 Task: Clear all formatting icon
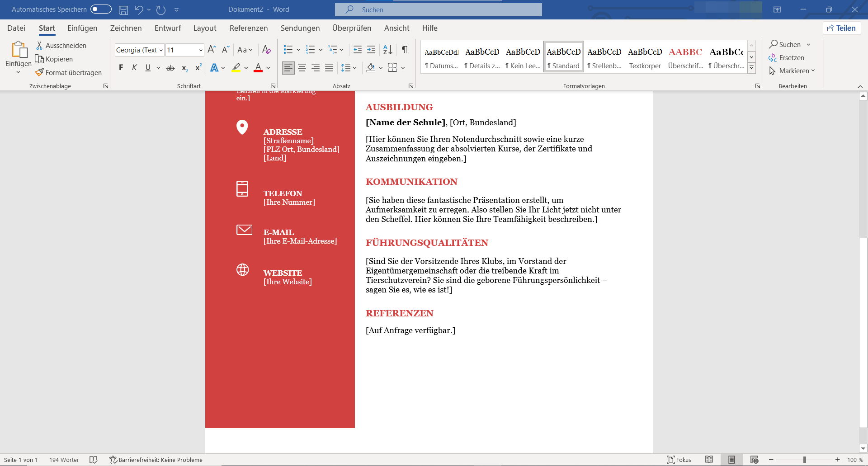[x=266, y=50]
